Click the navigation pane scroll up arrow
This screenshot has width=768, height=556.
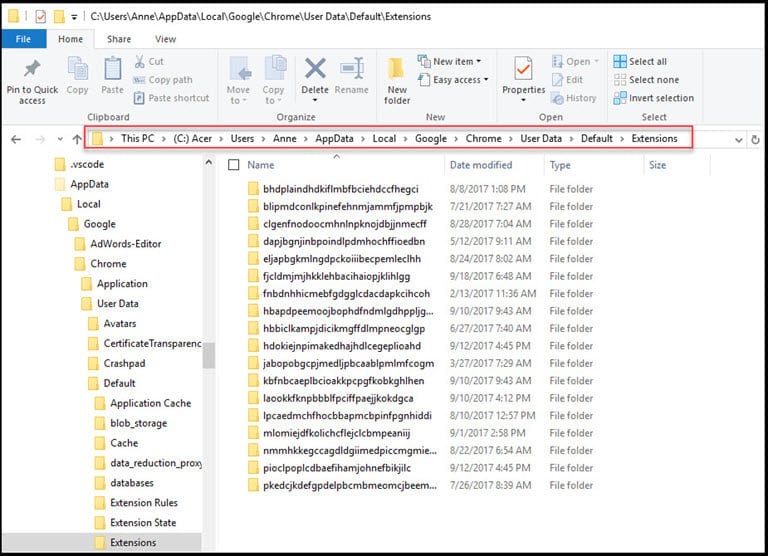pos(209,162)
